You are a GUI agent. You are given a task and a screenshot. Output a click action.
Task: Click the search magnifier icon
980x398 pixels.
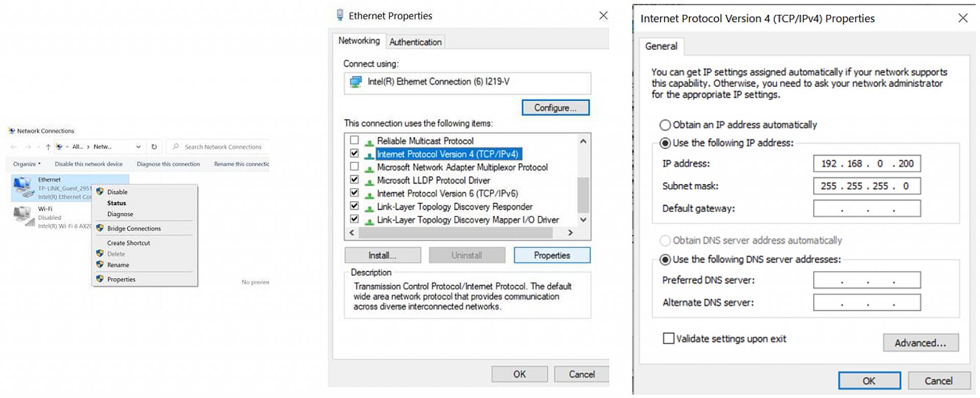click(176, 147)
